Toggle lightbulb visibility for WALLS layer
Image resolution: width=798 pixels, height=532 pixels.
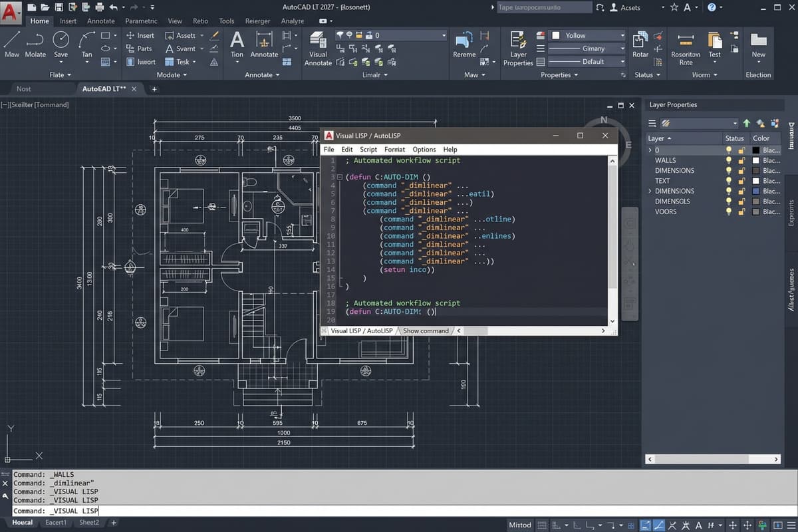729,160
